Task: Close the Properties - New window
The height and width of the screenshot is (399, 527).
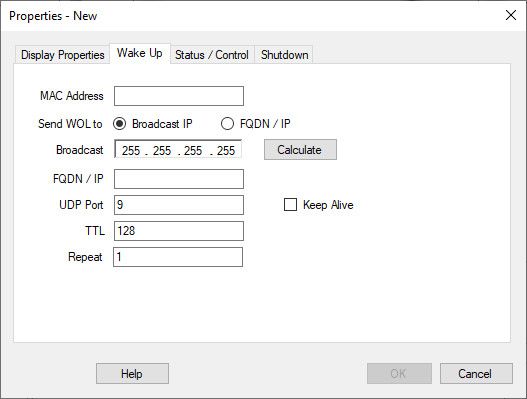Action: coord(511,15)
